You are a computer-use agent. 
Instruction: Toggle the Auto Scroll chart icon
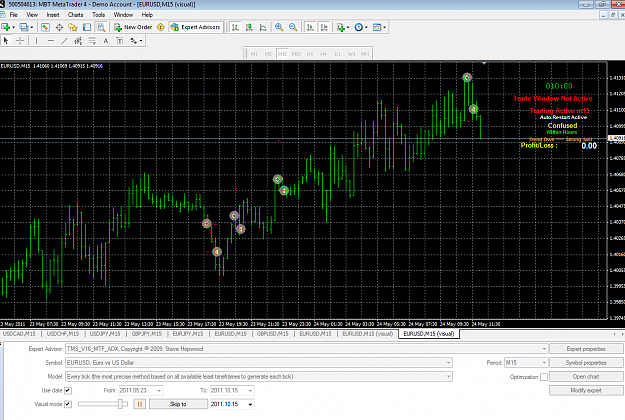[x=310, y=27]
